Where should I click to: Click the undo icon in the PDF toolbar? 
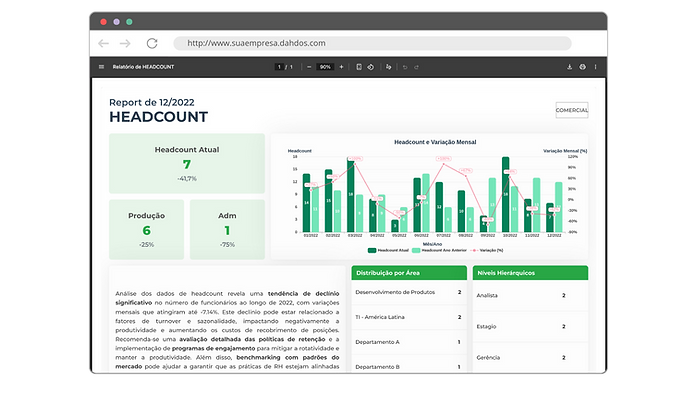[x=405, y=67]
